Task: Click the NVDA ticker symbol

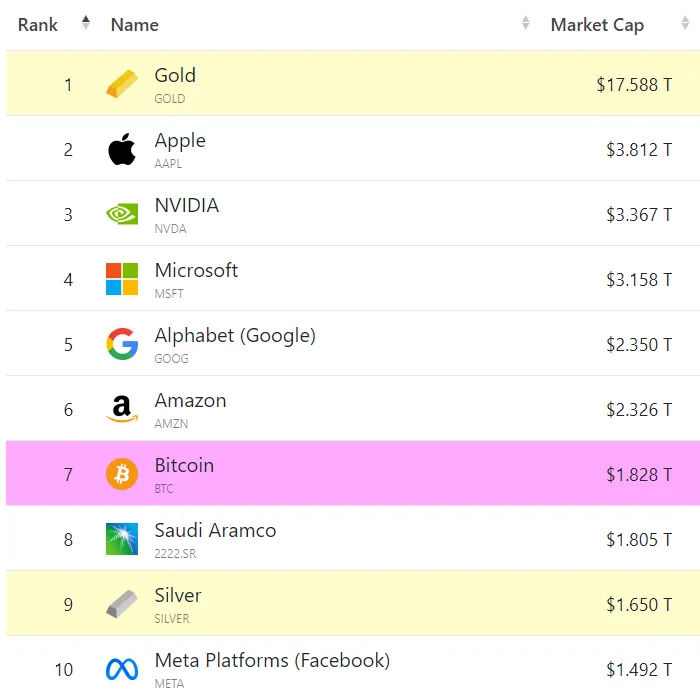Action: click(171, 229)
